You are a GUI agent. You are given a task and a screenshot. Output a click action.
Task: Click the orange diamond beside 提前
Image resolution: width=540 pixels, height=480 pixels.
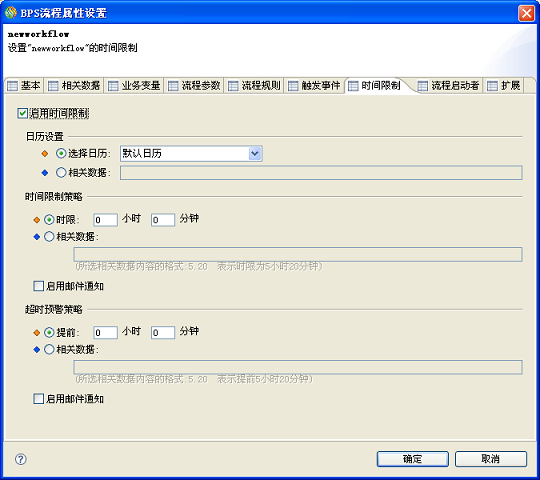coord(37,332)
